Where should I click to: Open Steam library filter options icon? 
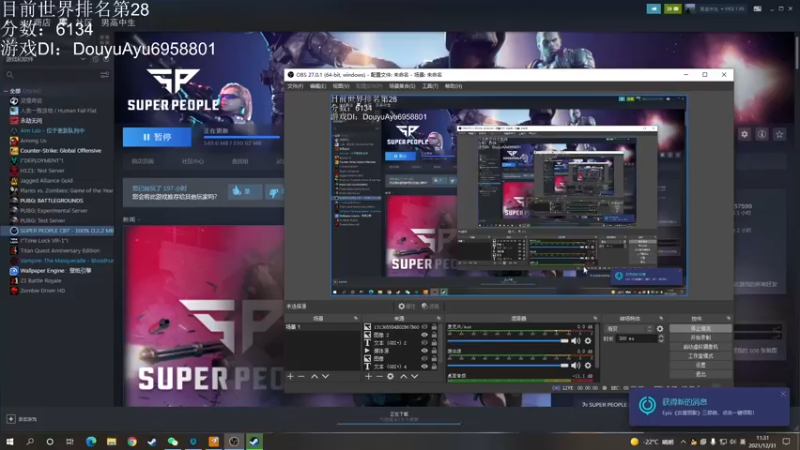point(104,75)
